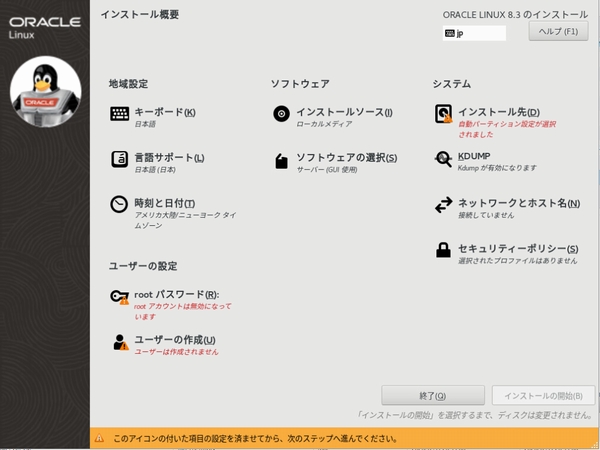This screenshot has height=450, width=600.
Task: Click the person icon for user creation
Action: [121, 342]
